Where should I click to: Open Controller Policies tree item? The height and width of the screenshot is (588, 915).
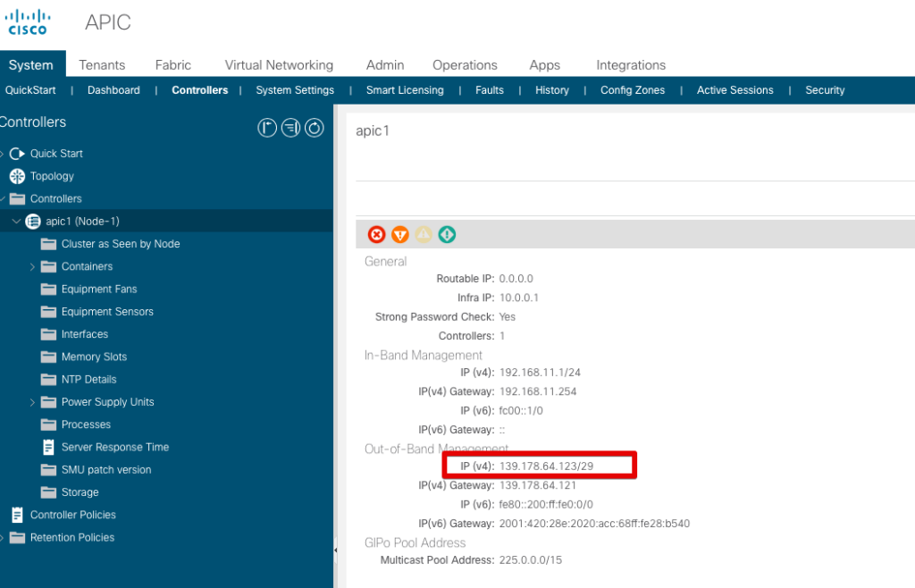(73, 515)
